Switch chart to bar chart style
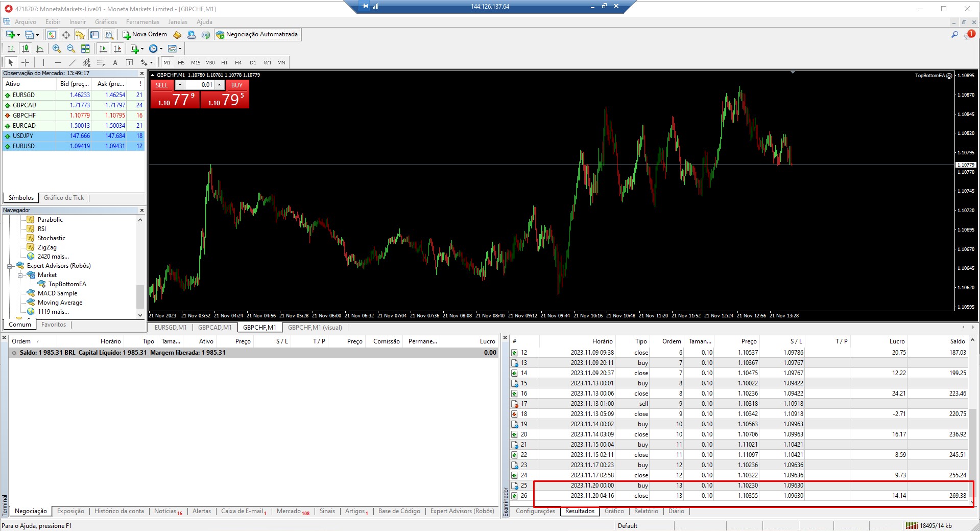This screenshot has height=531, width=980. click(11, 49)
